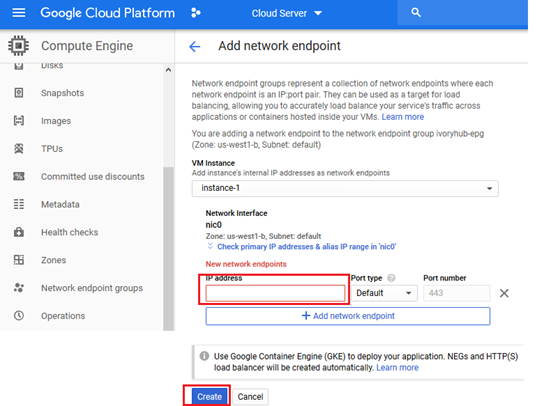Click the Port type help icon
Image resolution: width=551 pixels, height=406 pixels.
(x=391, y=278)
